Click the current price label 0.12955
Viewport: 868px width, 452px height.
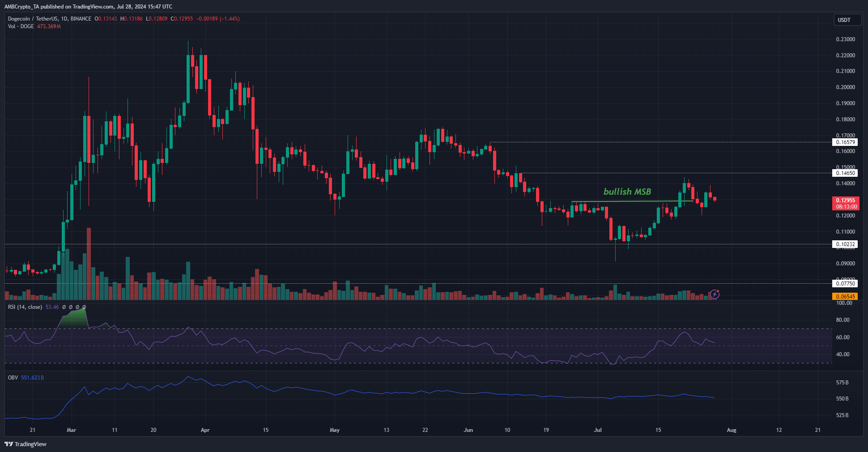coord(845,200)
